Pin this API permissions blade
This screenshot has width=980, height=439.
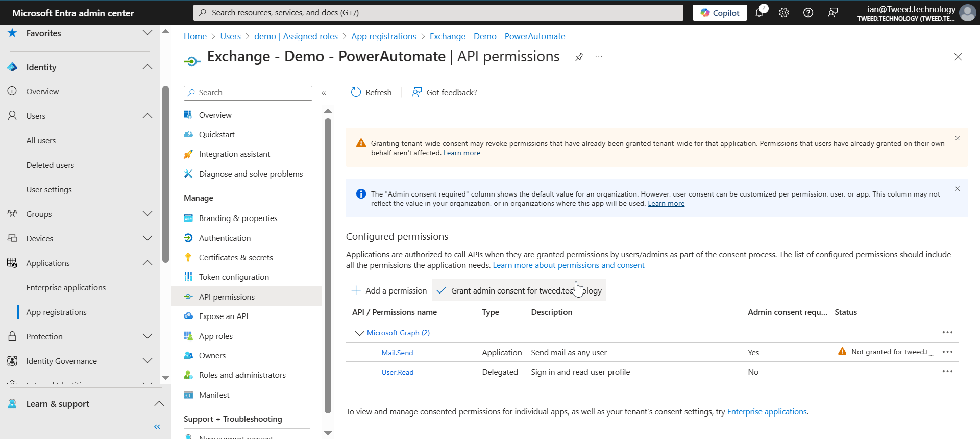[579, 57]
